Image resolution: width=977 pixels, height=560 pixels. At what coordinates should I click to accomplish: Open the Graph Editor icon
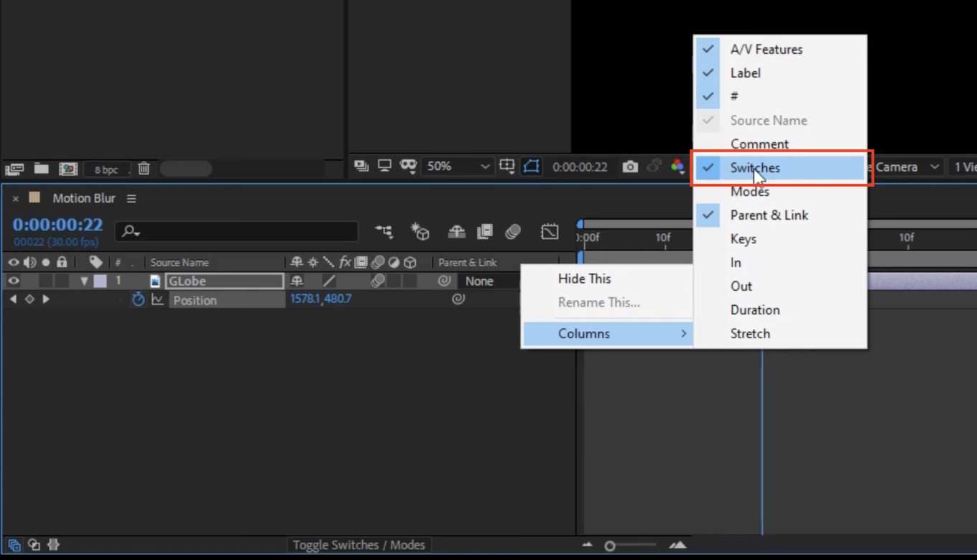[x=550, y=231]
